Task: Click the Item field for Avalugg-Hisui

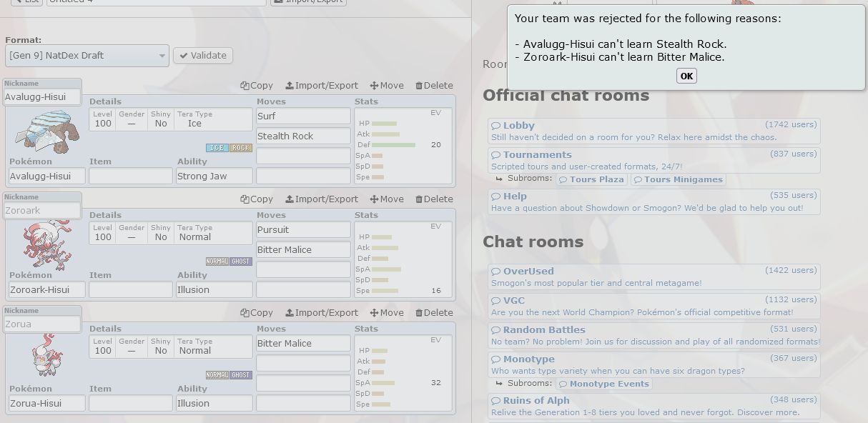Action: (x=131, y=176)
